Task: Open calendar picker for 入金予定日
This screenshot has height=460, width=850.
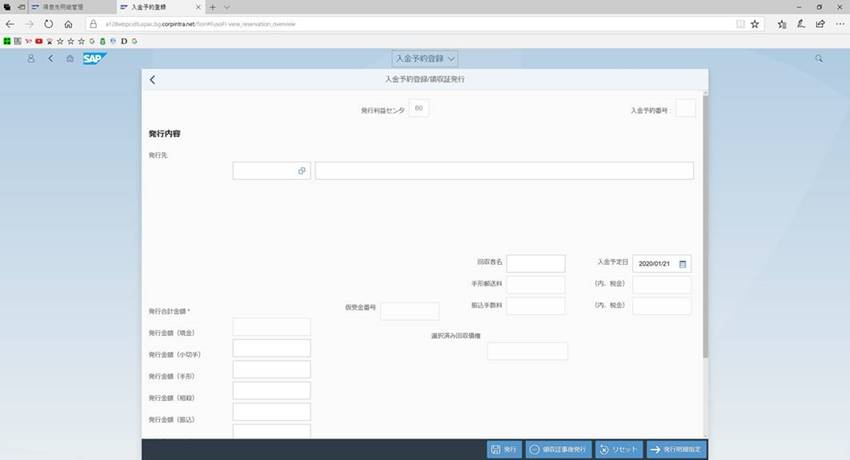Action: pyautogui.click(x=683, y=263)
